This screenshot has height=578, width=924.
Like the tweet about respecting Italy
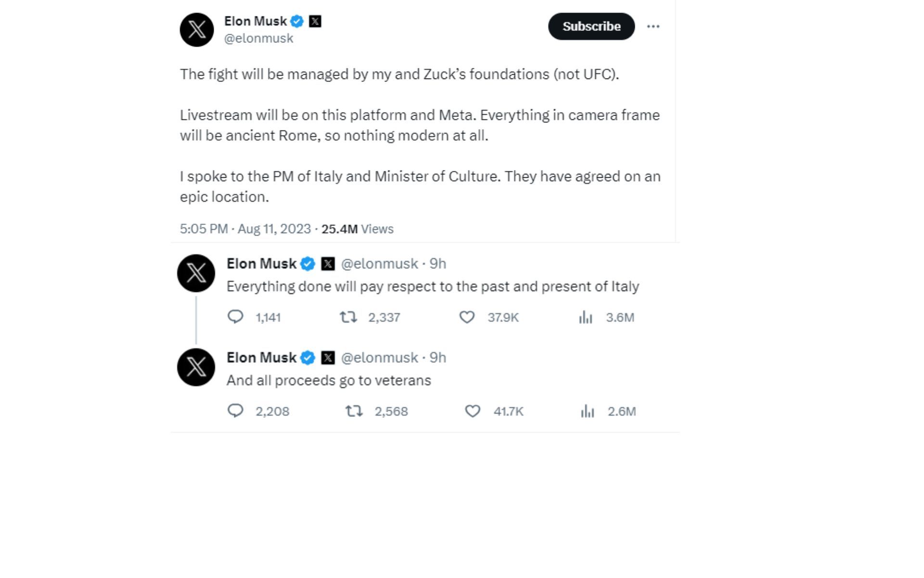(467, 317)
